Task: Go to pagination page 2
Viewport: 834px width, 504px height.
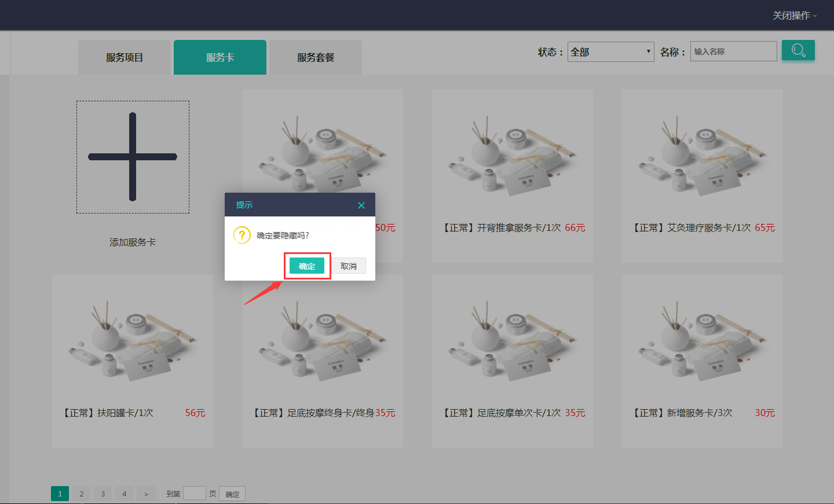Action: click(81, 494)
